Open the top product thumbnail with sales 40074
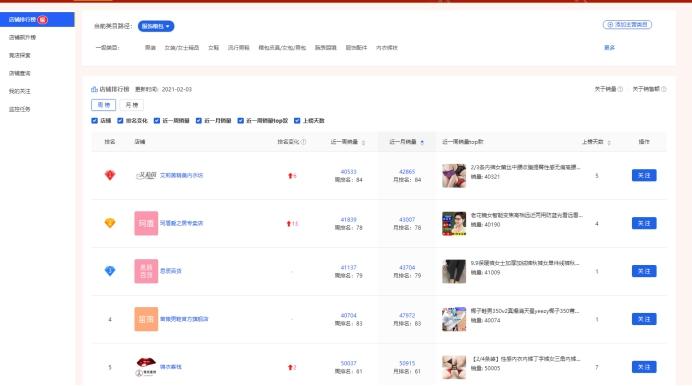692x386 pixels. coord(454,319)
